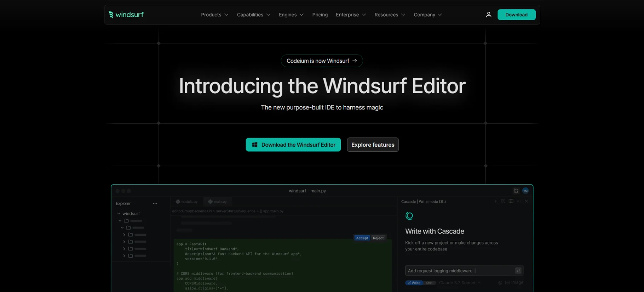Click the serverStartupSequence breadcrumb
This screenshot has width=644, height=292.
[236, 211]
